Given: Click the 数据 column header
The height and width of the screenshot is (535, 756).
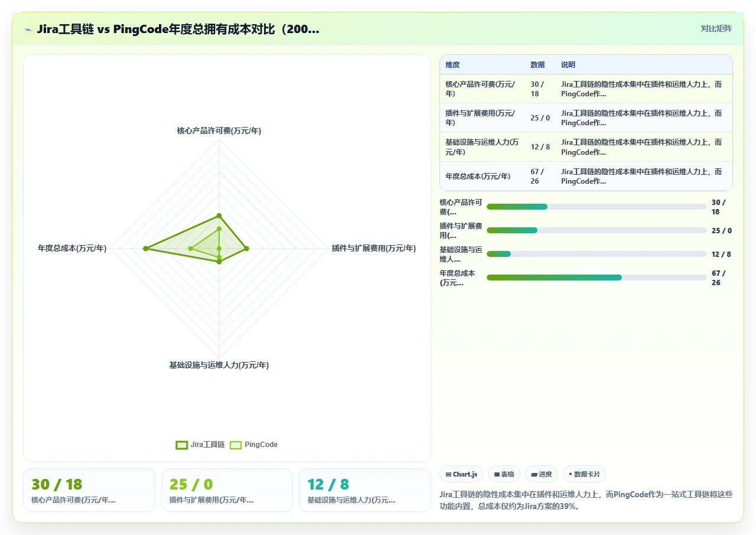Looking at the screenshot, I should (x=537, y=64).
